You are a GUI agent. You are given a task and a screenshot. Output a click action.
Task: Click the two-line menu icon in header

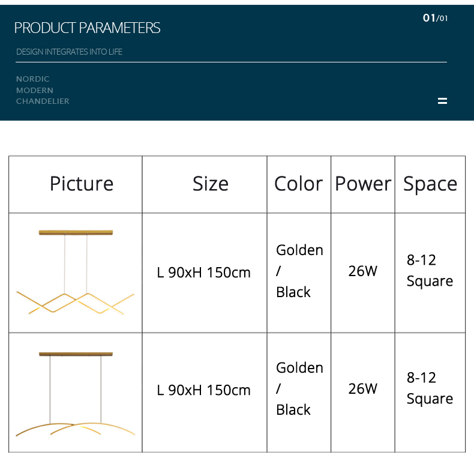click(442, 101)
